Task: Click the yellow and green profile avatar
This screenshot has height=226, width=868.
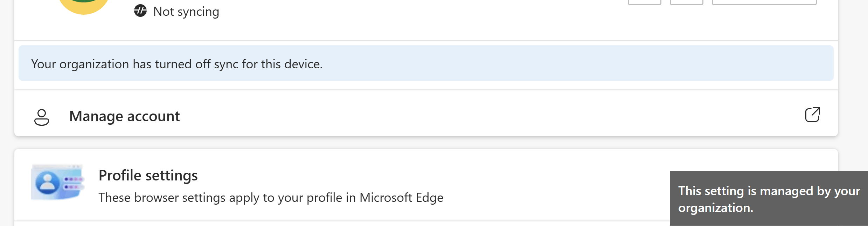Action: pyautogui.click(x=84, y=5)
